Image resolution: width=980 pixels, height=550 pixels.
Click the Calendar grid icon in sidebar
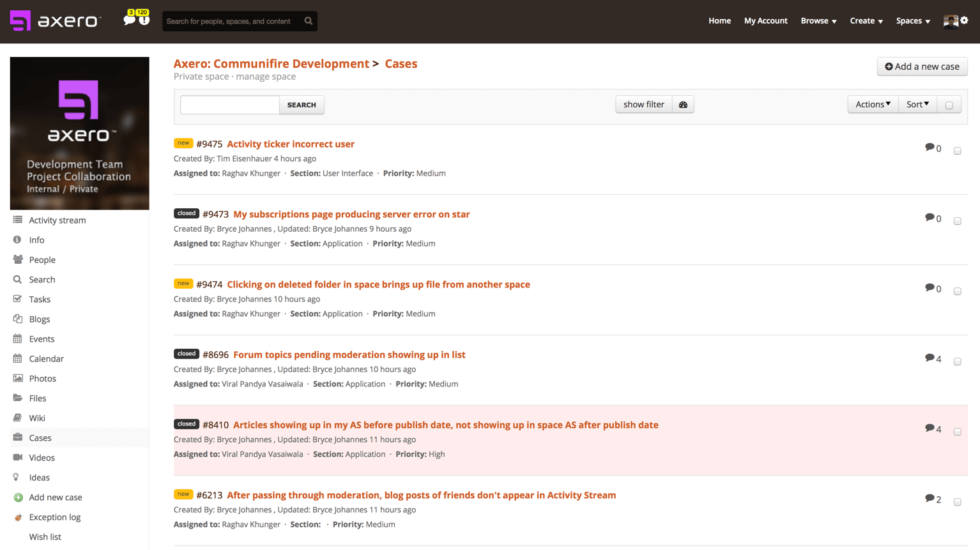(x=17, y=358)
